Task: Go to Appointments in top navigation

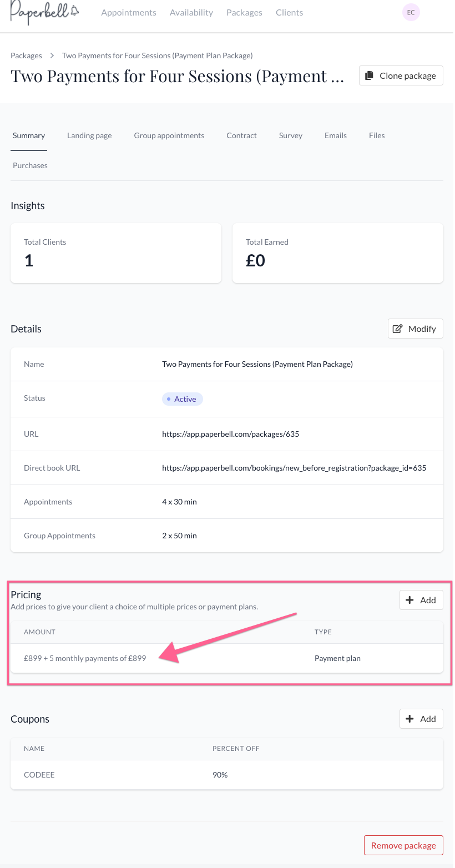Action: click(129, 12)
